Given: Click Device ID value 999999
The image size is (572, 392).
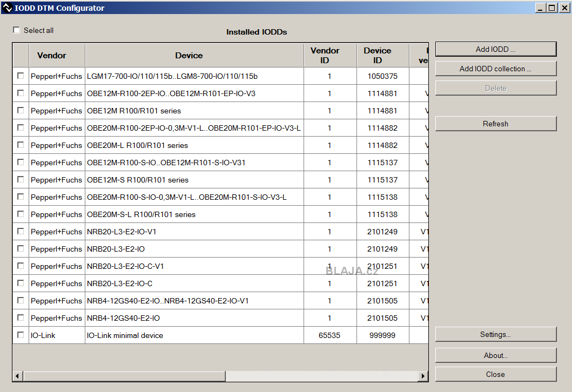Looking at the screenshot, I should tap(382, 335).
